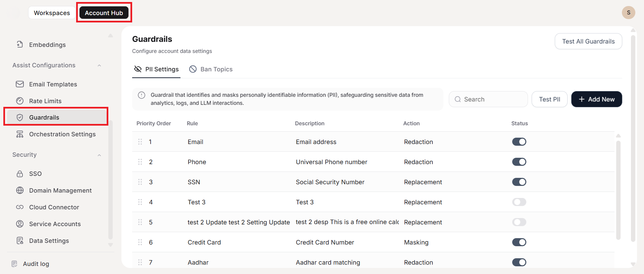Click the Service Accounts user icon
This screenshot has width=644, height=274.
point(20,224)
